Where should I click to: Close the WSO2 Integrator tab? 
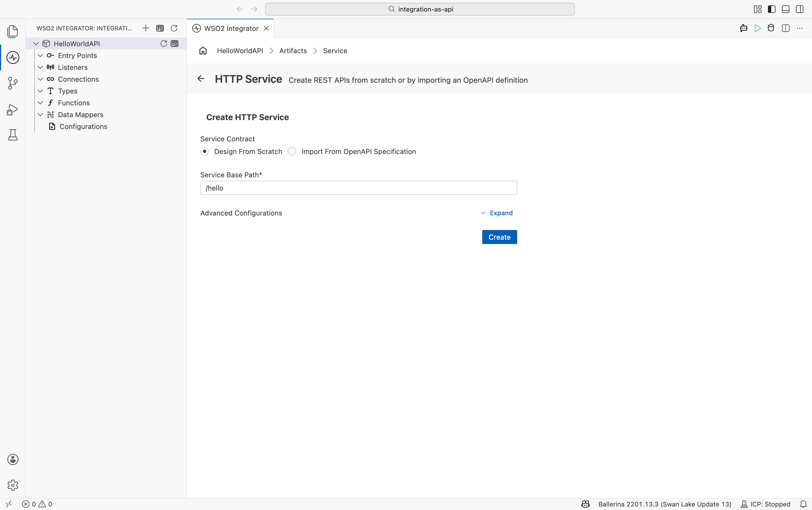pyautogui.click(x=266, y=28)
